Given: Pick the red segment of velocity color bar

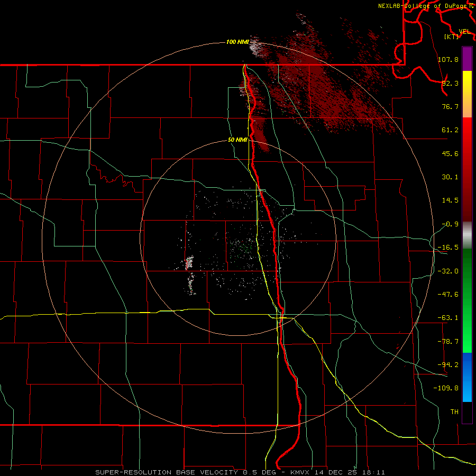Looking at the screenshot, I should (x=467, y=169).
